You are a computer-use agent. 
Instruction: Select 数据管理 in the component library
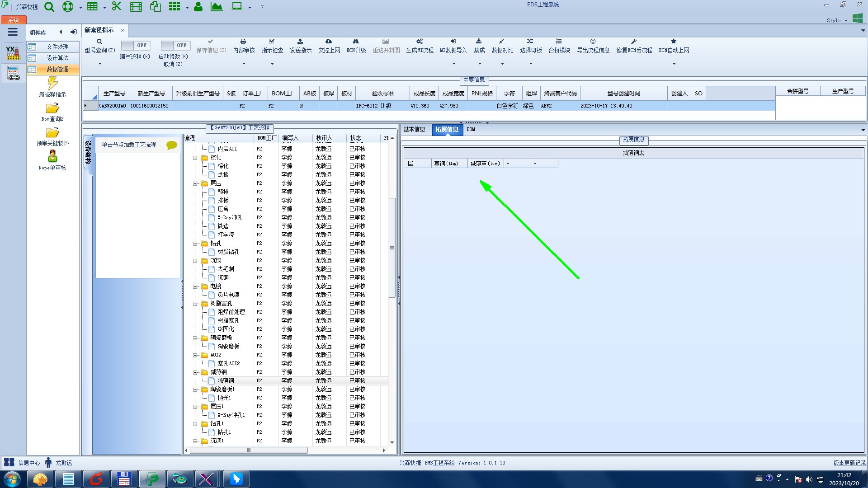point(57,69)
